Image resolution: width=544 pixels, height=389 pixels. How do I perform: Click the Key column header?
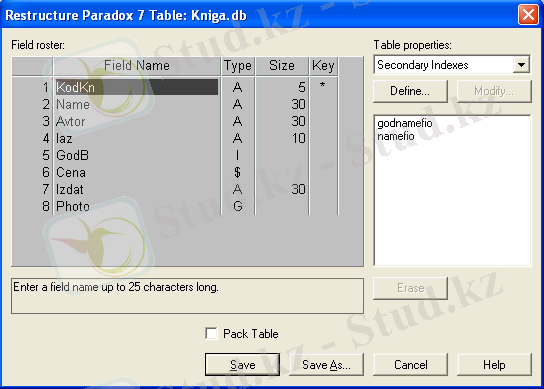tap(323, 66)
